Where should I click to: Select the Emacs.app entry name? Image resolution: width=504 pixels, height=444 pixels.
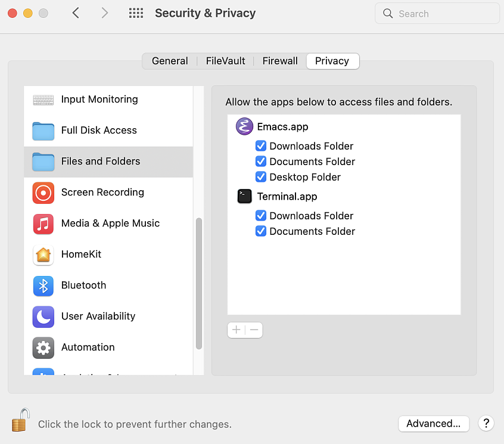[x=282, y=127]
